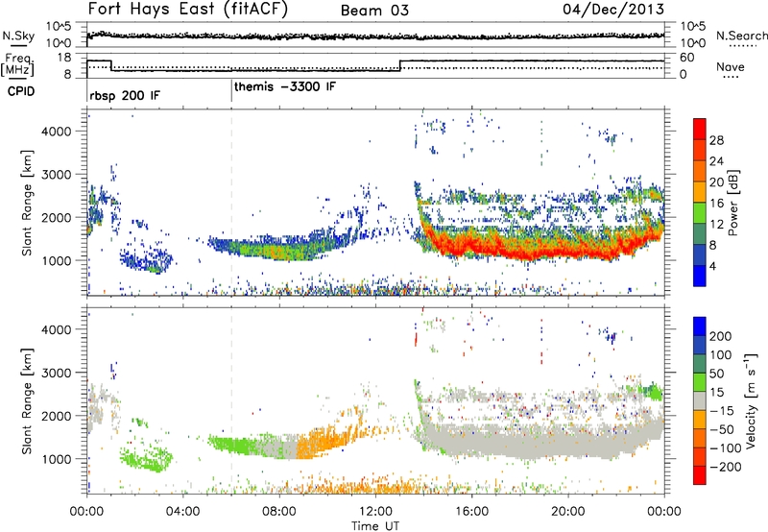This screenshot has height=532, width=768.
Task: Click the '04:00' time tick label
Action: click(183, 512)
